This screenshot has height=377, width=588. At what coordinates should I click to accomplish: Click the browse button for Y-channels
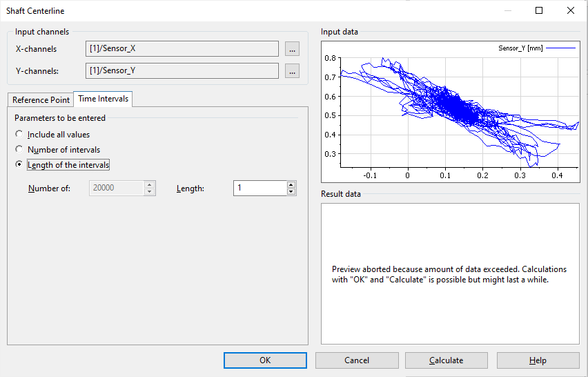[x=292, y=71]
